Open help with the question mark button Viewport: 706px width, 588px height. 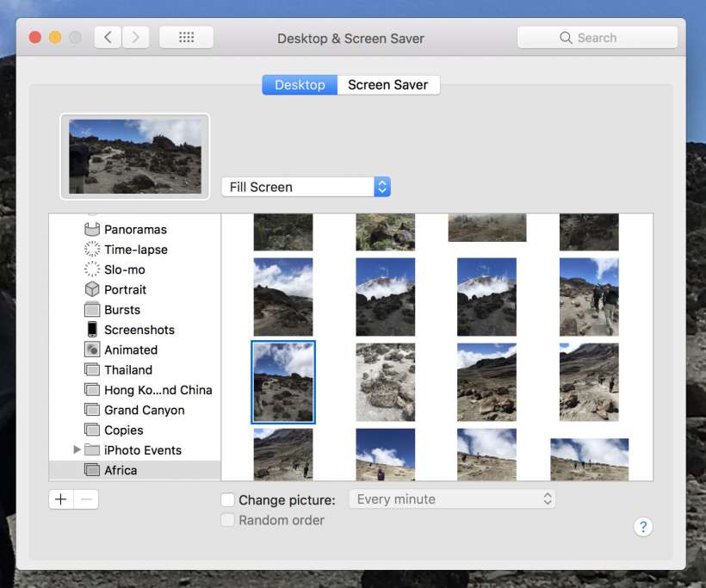[x=643, y=526]
